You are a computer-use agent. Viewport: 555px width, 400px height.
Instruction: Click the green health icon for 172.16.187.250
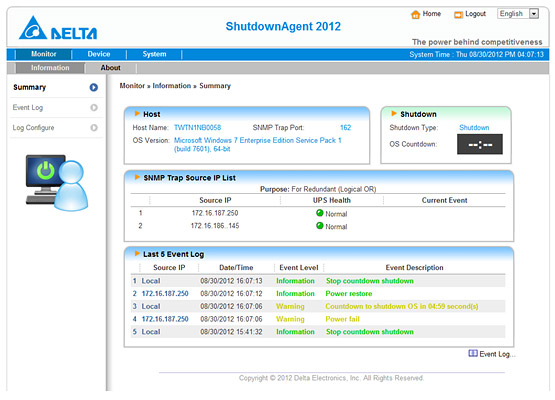tap(320, 213)
